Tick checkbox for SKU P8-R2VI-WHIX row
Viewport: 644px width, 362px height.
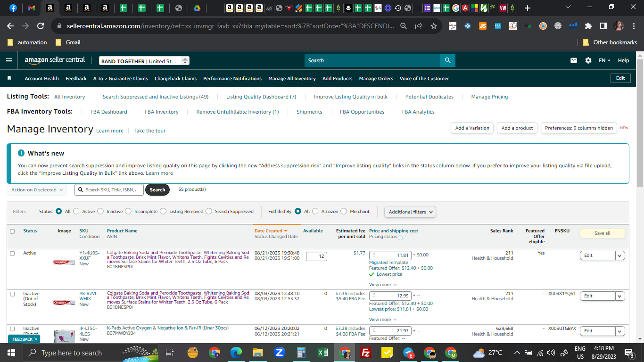point(12,294)
